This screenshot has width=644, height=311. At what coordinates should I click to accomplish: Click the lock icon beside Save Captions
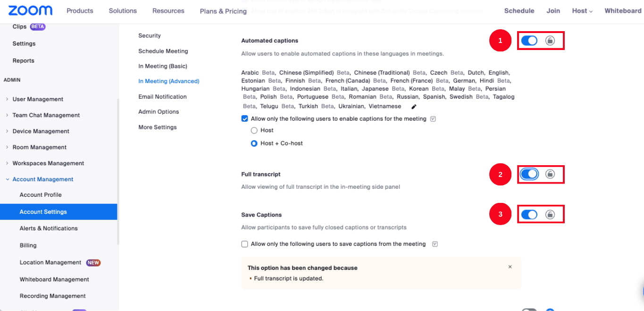(550, 215)
